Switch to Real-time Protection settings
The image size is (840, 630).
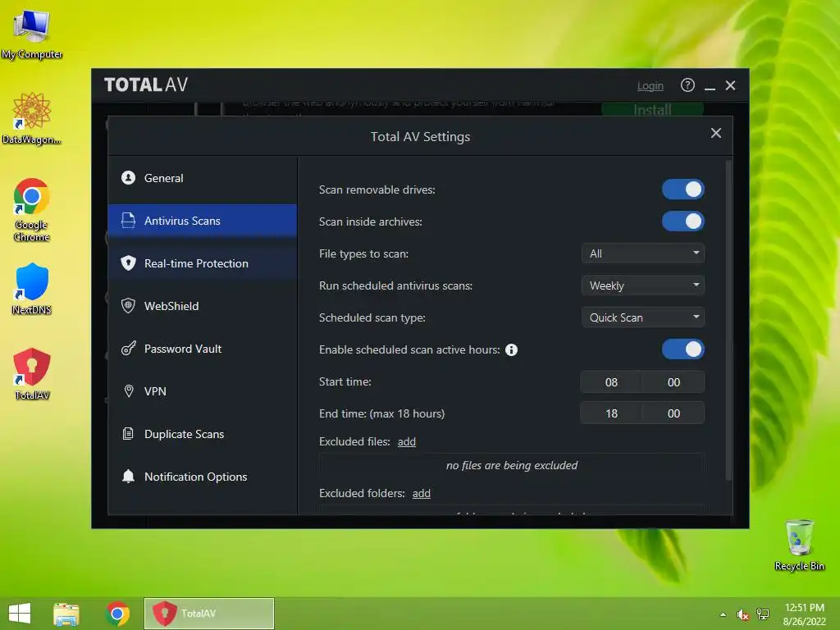coord(203,263)
